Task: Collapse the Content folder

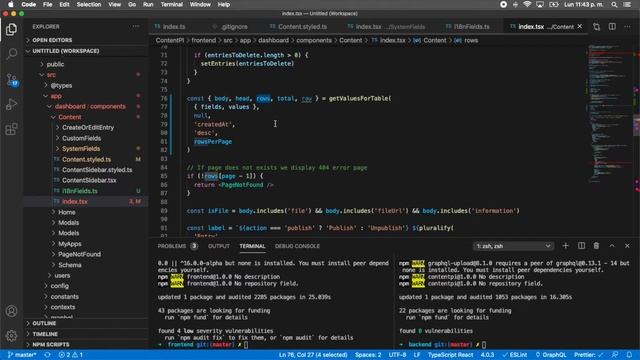Action: pyautogui.click(x=69, y=117)
